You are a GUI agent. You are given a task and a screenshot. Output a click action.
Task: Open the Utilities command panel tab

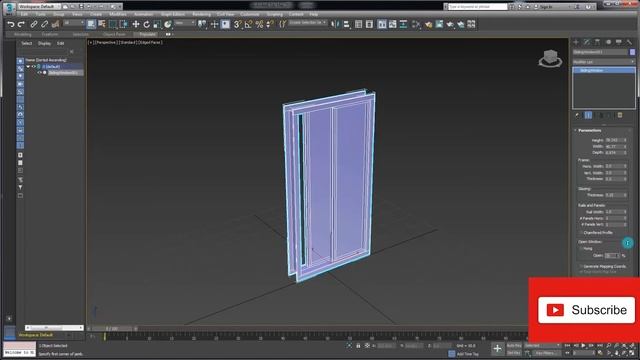click(x=629, y=42)
